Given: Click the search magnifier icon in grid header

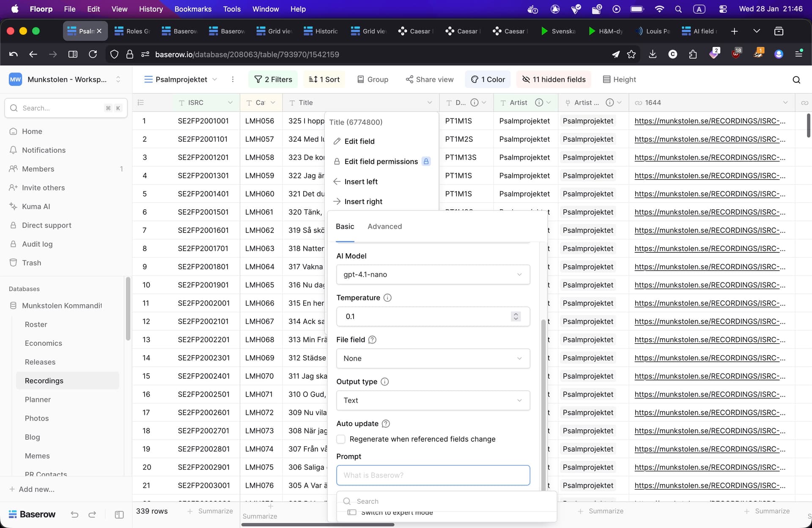Looking at the screenshot, I should tap(796, 80).
